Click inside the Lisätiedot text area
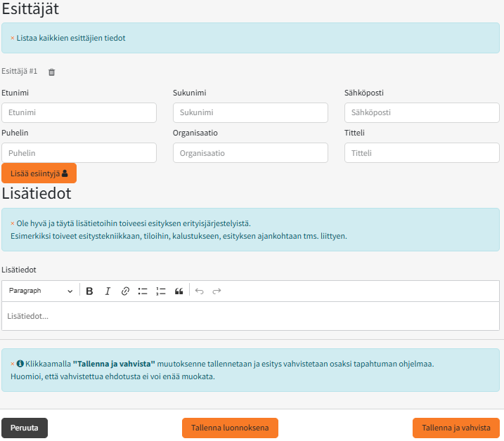Image resolution: width=504 pixels, height=441 pixels. (x=250, y=316)
